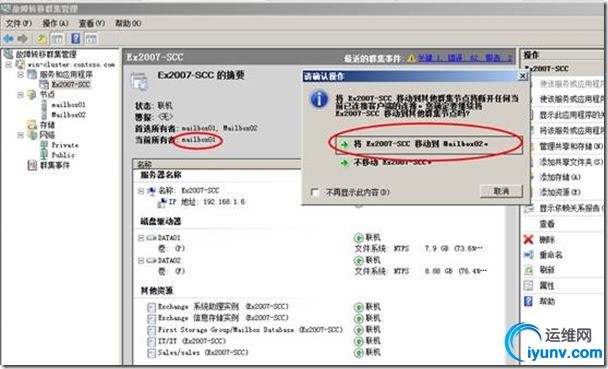
Task: Collapse the 网络 tree node
Action: [x=21, y=135]
